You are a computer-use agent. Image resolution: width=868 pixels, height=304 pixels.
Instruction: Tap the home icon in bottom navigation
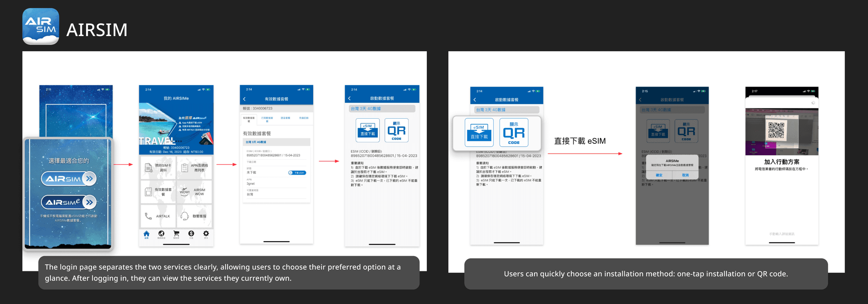coord(147,234)
